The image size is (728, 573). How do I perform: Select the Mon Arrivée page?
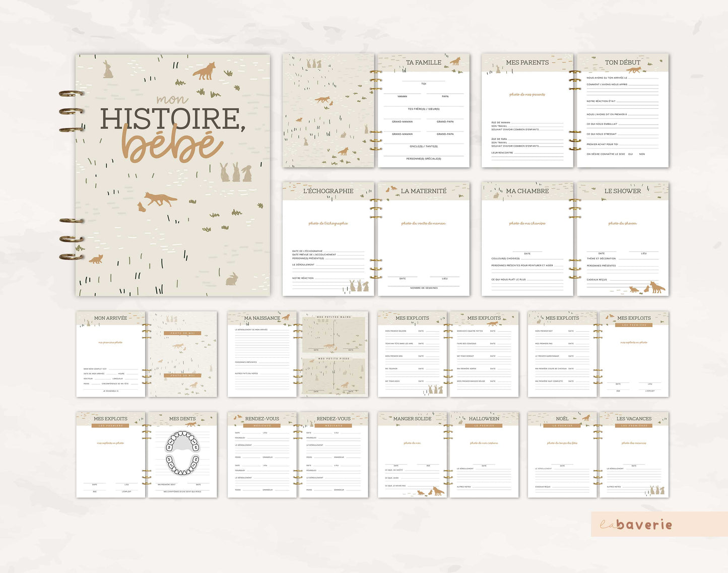[111, 354]
